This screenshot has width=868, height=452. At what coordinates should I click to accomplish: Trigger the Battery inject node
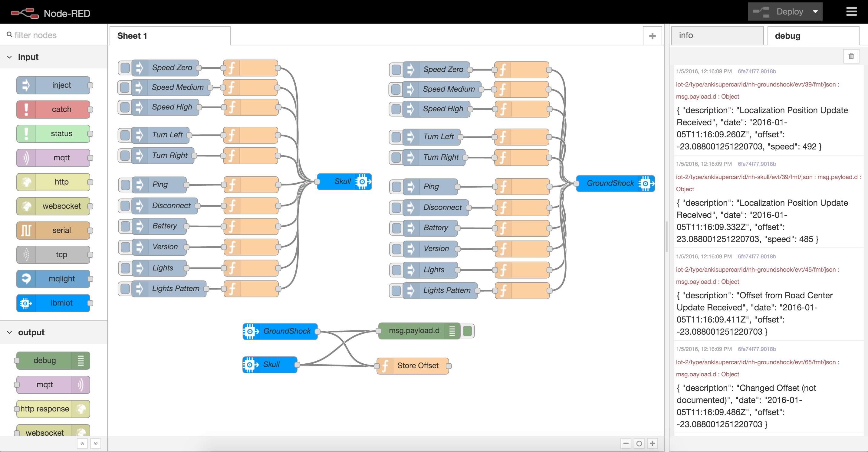coord(125,226)
